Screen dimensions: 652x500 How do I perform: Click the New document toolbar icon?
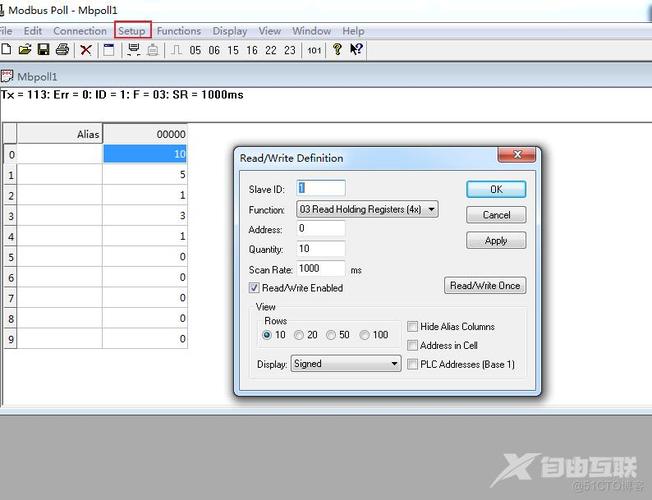tap(6, 50)
